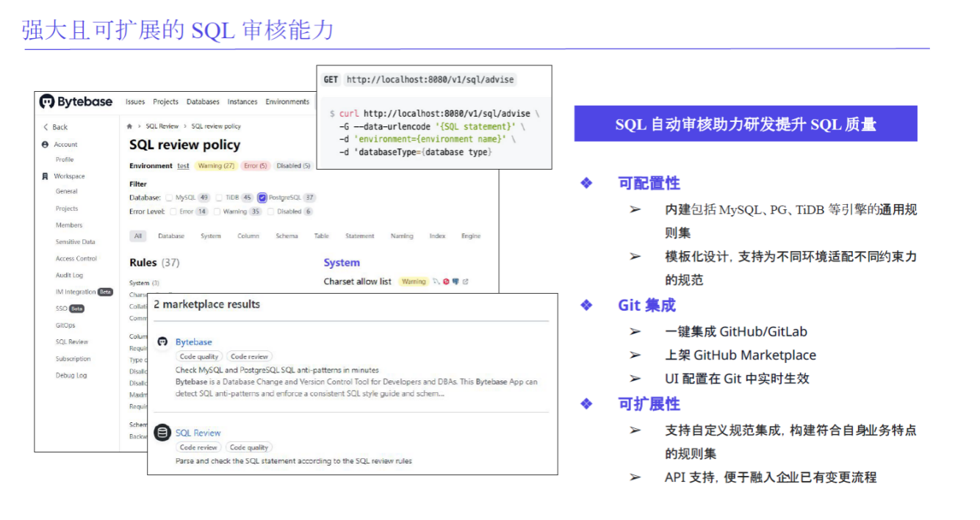Click the SQL Review database icon in marketplace

pyautogui.click(x=162, y=433)
